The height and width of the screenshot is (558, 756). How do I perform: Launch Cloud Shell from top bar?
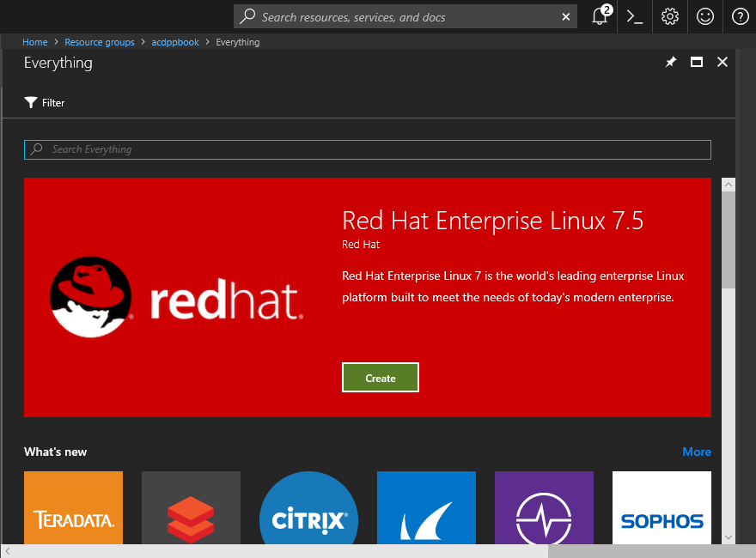coord(635,16)
